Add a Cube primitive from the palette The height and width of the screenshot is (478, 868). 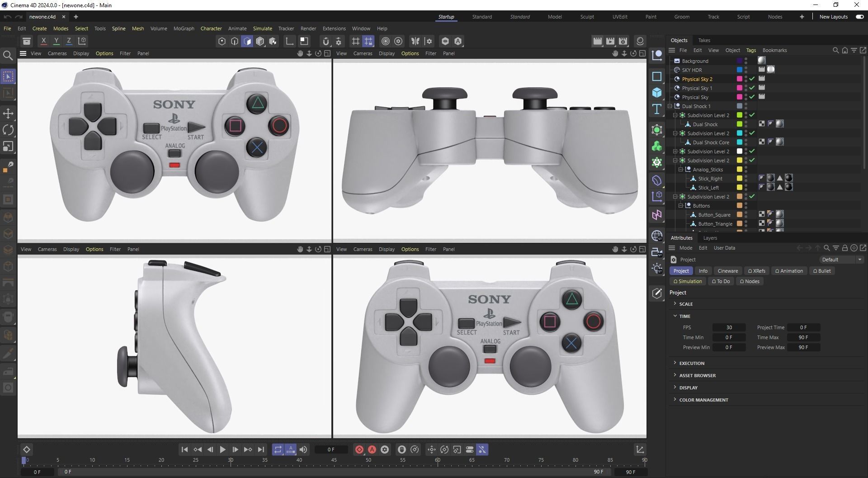tap(657, 93)
